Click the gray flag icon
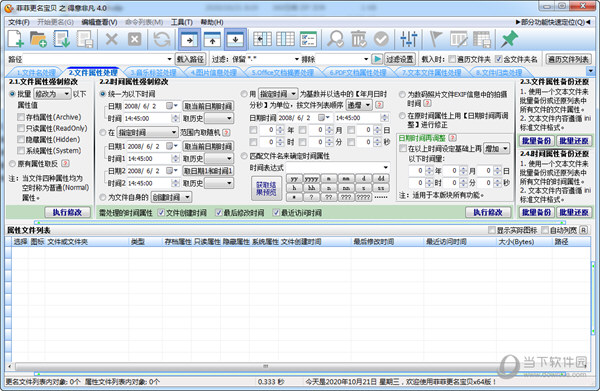The height and width of the screenshot is (391, 600). point(436,39)
